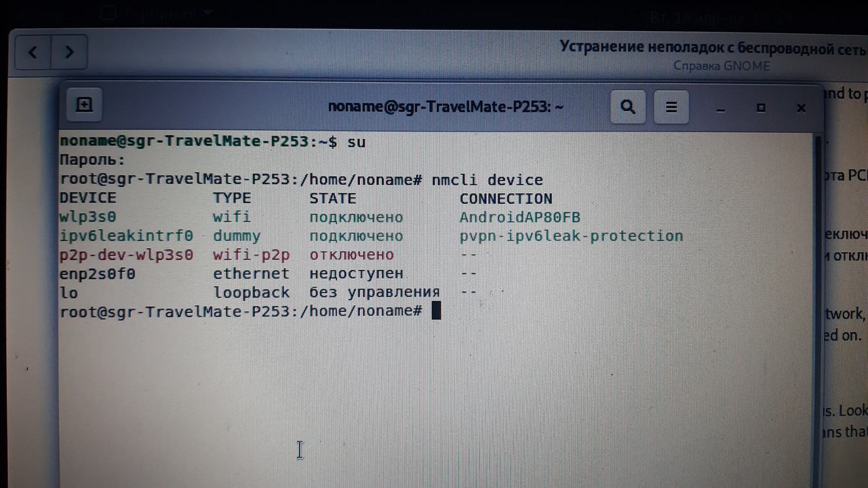Go back in GNOME Help window

[33, 52]
